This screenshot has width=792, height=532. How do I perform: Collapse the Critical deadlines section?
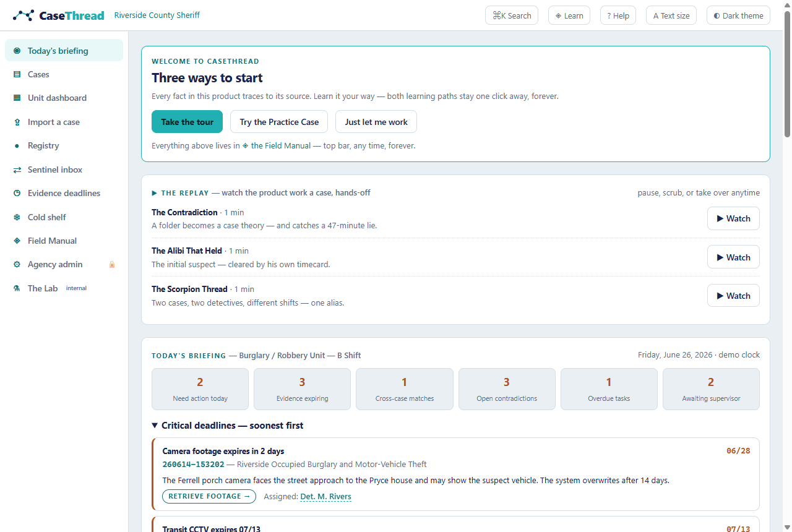(x=228, y=426)
